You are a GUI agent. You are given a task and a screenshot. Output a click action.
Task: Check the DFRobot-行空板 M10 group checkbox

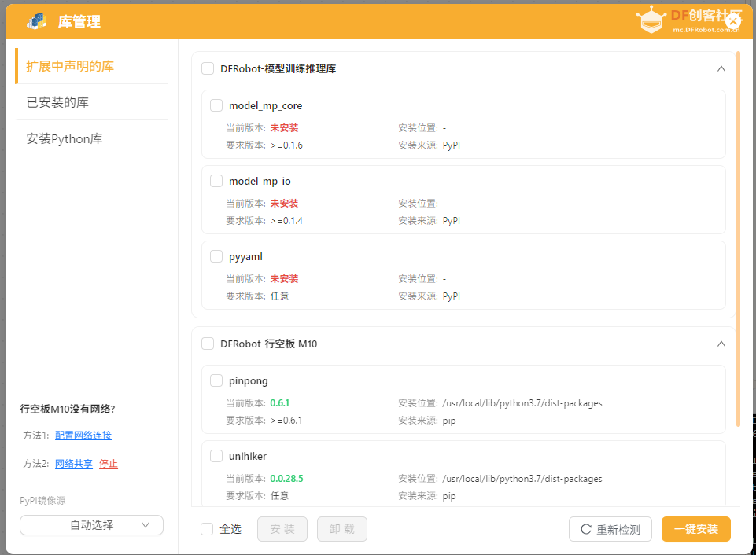[208, 344]
